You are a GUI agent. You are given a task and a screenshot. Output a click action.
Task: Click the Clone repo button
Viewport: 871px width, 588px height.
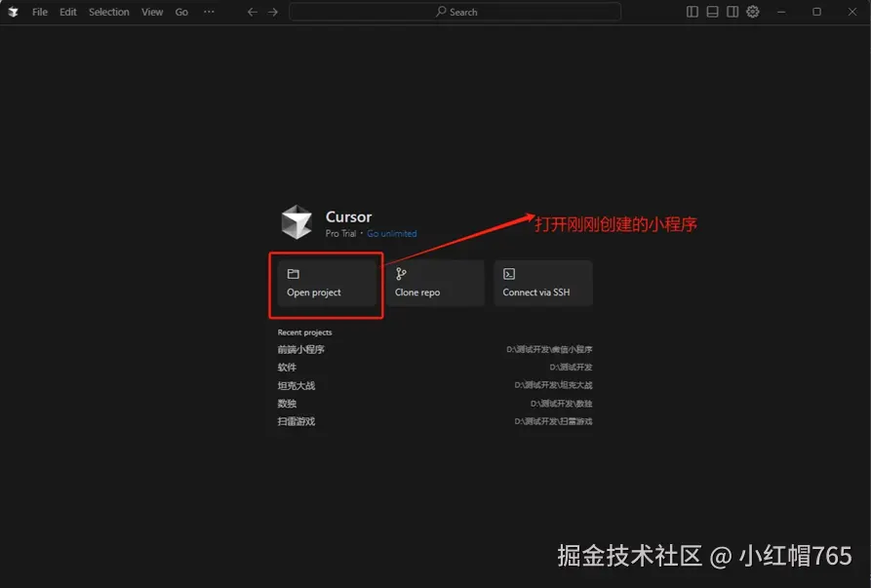point(435,283)
